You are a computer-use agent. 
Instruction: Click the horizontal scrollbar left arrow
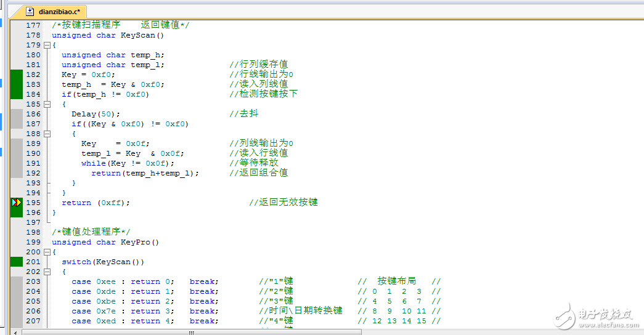(15, 332)
